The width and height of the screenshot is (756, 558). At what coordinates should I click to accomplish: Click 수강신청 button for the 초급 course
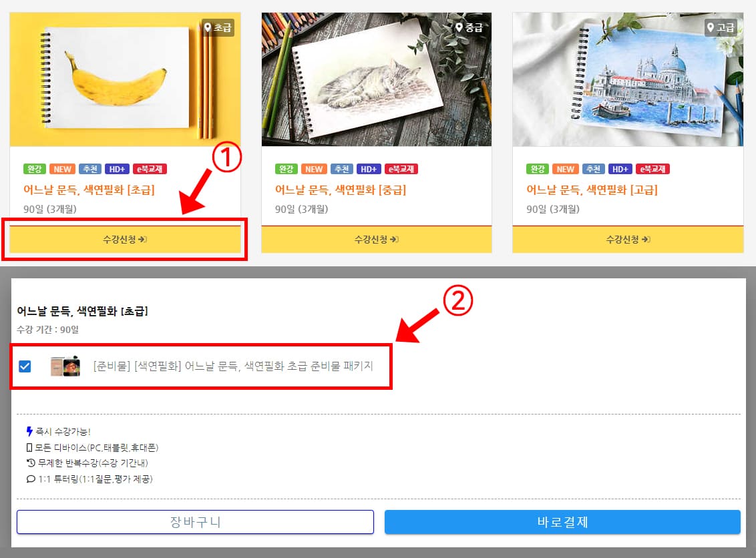pos(125,240)
